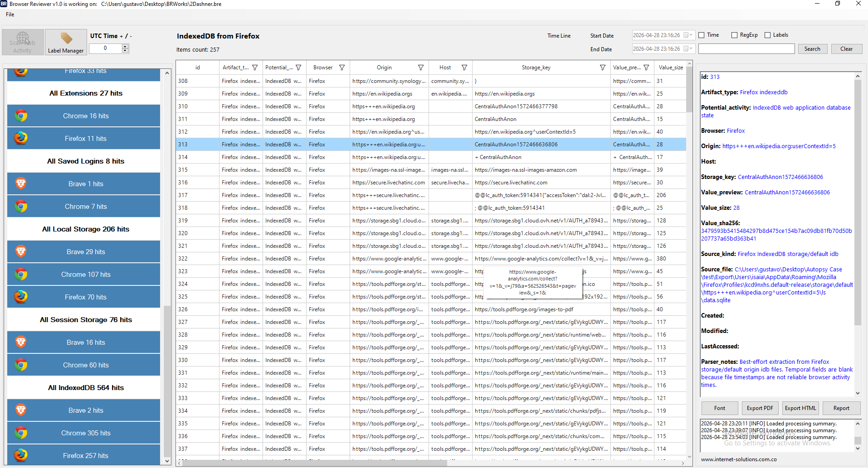This screenshot has height=468, width=868.
Task: Click the Chrome icon beside 305 hits
Action: [21, 433]
